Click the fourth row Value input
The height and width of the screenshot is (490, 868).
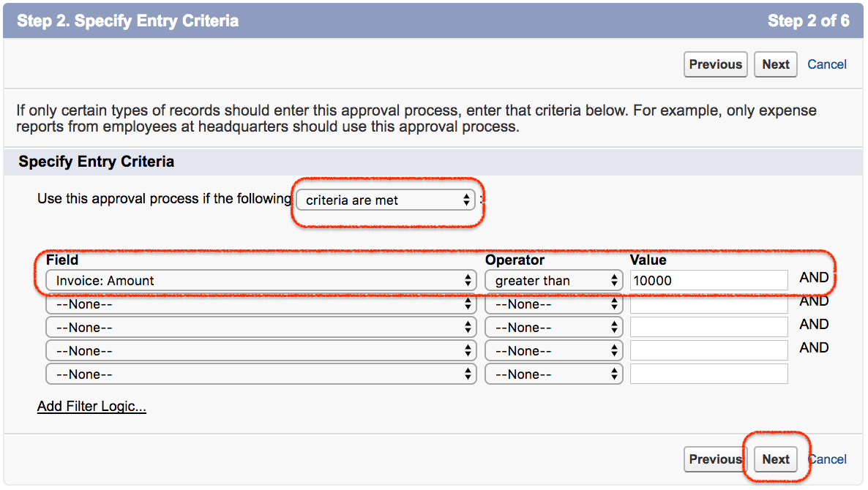(x=708, y=351)
